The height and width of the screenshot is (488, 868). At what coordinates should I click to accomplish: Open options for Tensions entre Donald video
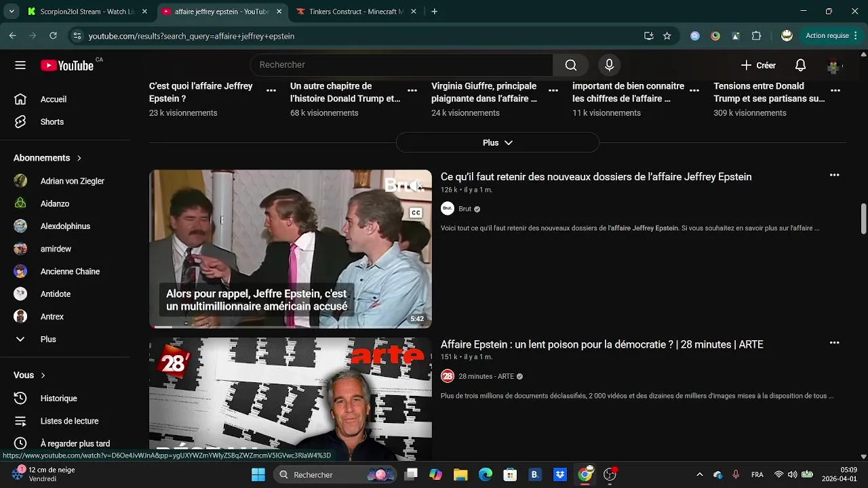tap(835, 90)
